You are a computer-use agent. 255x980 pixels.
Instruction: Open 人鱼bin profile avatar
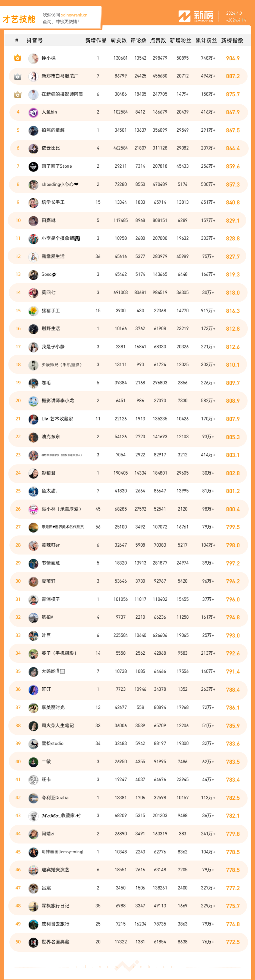[34, 112]
